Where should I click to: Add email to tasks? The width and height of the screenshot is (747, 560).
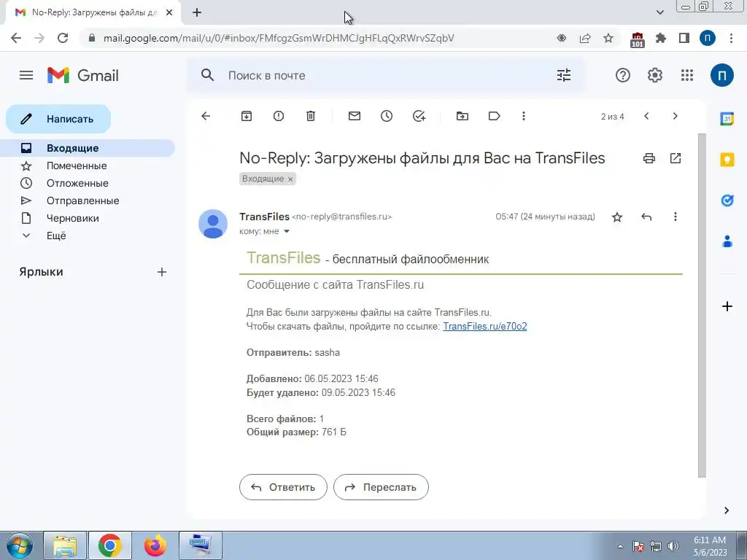pyautogui.click(x=419, y=116)
